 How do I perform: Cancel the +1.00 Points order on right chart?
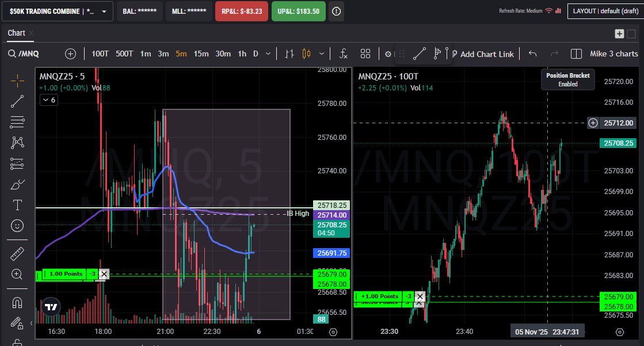420,296
